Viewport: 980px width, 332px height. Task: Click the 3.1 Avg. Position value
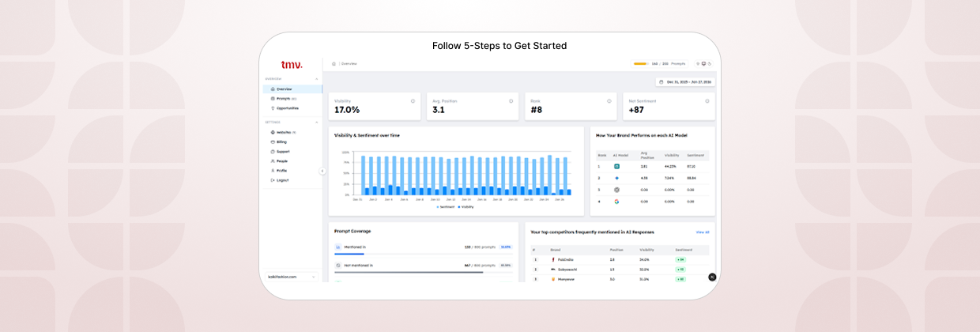pyautogui.click(x=439, y=110)
